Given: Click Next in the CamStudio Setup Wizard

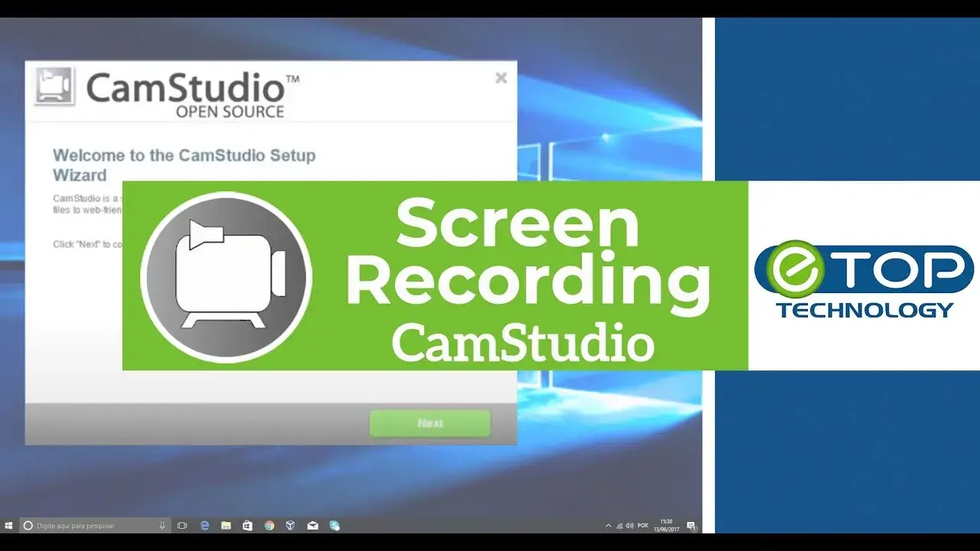Looking at the screenshot, I should [x=430, y=423].
